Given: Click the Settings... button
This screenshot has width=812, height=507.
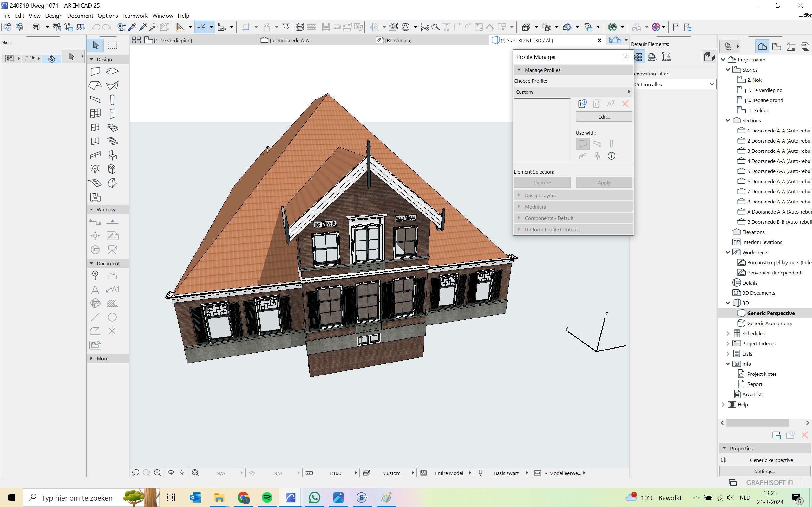Looking at the screenshot, I should [764, 471].
